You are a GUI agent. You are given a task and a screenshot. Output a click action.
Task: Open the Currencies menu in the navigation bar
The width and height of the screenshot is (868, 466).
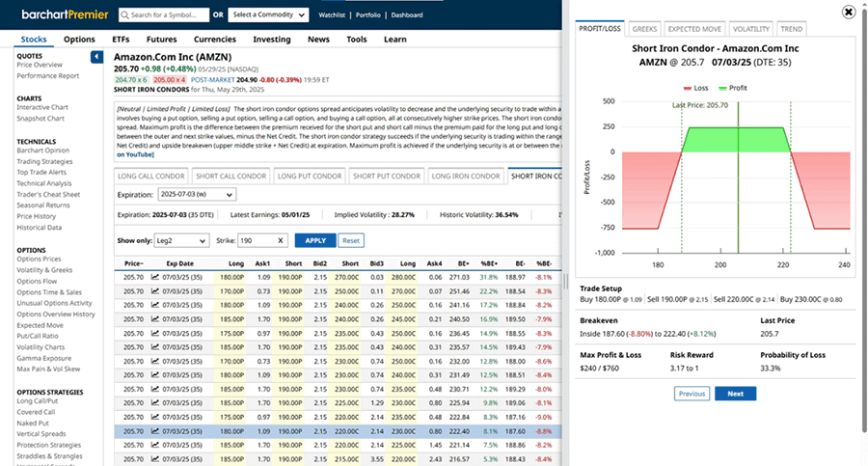click(x=215, y=40)
